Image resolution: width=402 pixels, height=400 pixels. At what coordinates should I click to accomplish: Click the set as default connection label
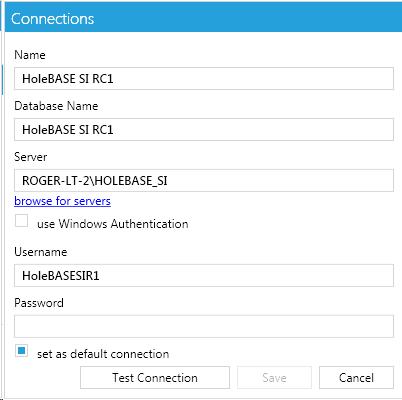tap(103, 354)
